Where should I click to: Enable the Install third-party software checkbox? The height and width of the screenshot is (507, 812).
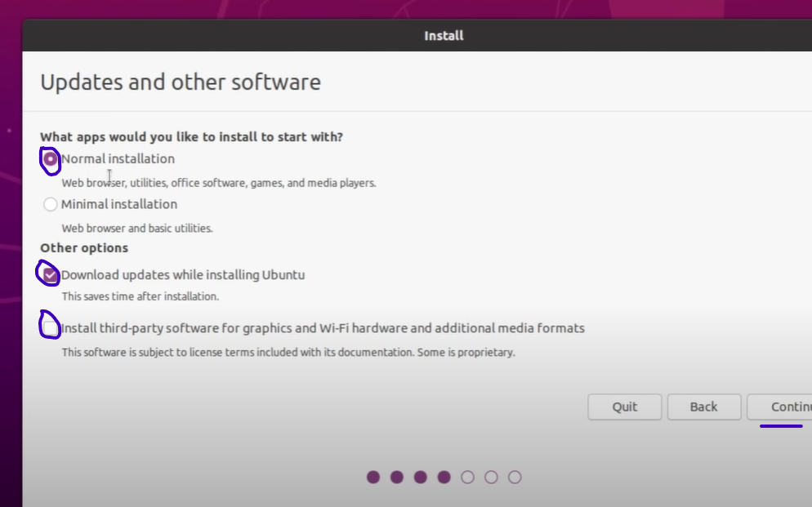click(x=51, y=328)
